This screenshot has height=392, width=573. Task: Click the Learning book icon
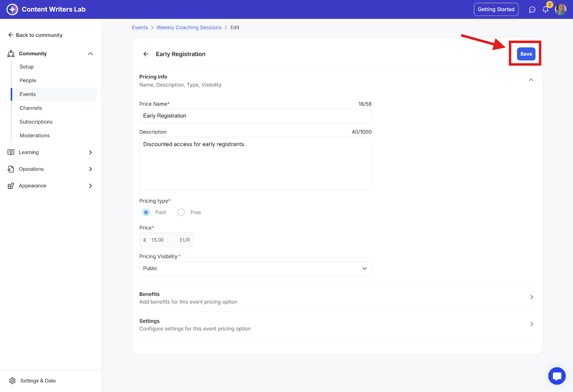coord(11,153)
